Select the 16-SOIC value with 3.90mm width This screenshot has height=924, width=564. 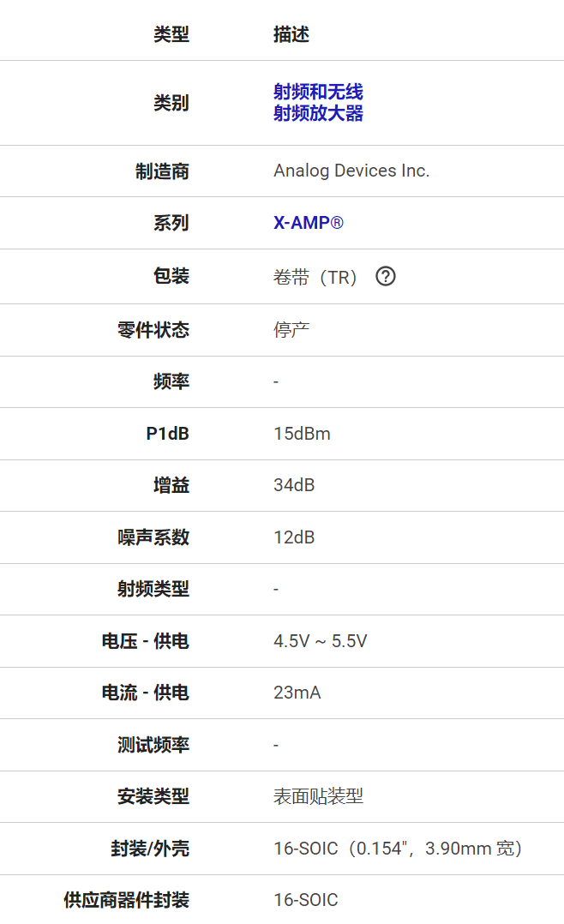pyautogui.click(x=398, y=849)
